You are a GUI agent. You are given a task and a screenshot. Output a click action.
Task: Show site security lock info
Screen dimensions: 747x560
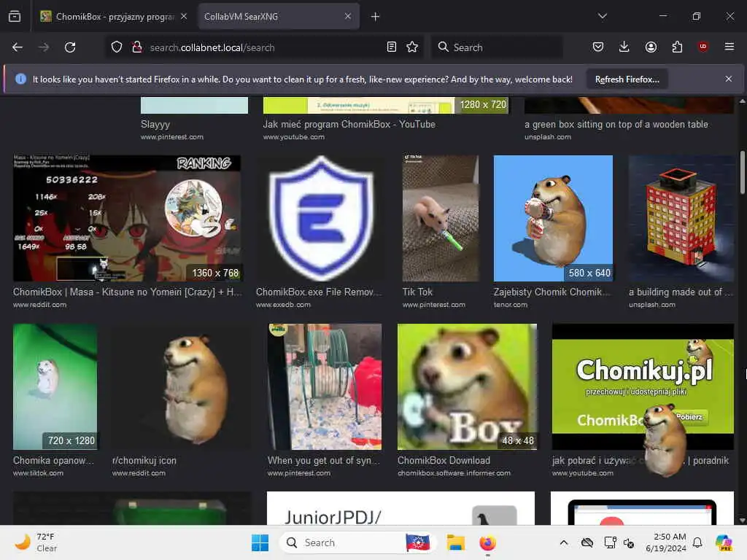[137, 47]
